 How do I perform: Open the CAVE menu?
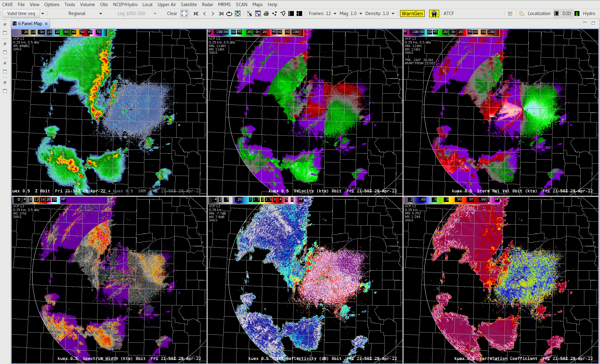(x=8, y=5)
